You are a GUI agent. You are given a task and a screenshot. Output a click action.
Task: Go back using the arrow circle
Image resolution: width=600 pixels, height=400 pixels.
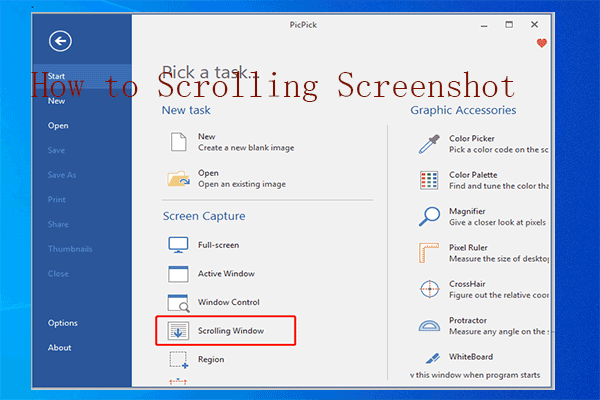[x=60, y=41]
